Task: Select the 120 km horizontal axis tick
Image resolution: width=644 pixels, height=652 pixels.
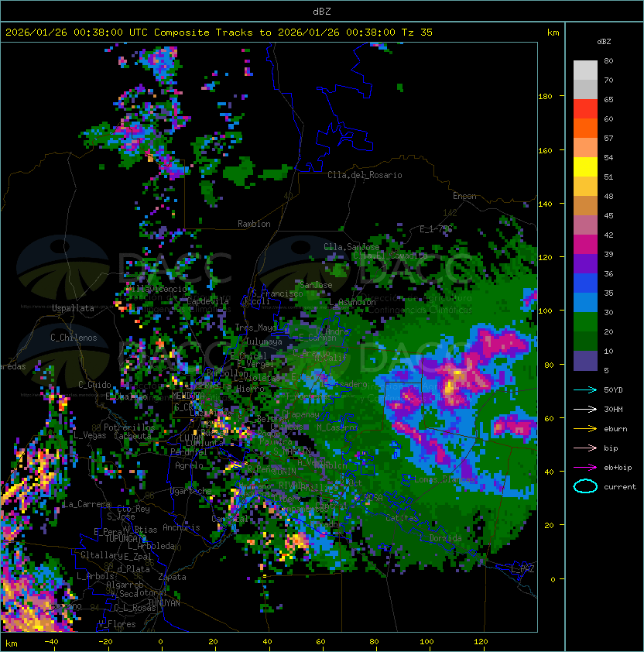Action: click(481, 642)
